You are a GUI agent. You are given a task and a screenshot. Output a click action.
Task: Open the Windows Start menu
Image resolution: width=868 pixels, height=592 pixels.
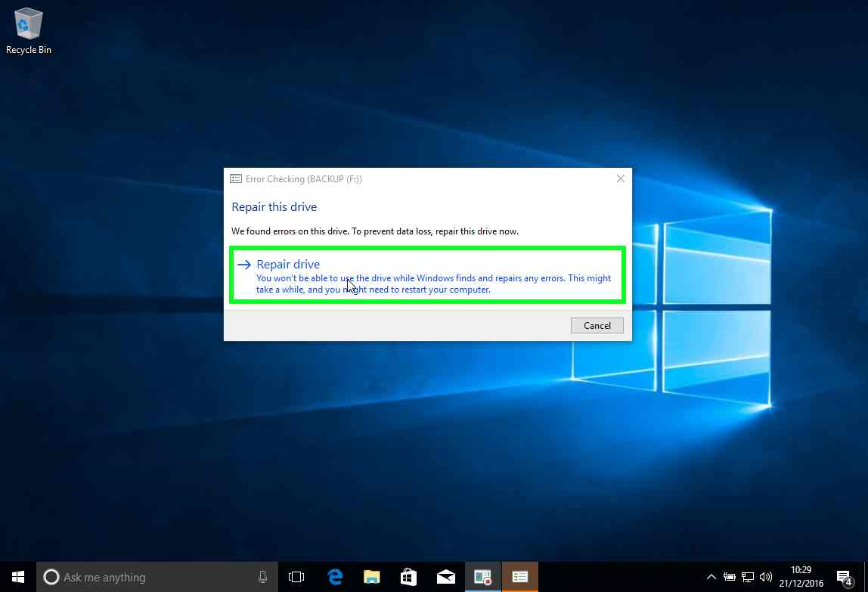[x=17, y=577]
